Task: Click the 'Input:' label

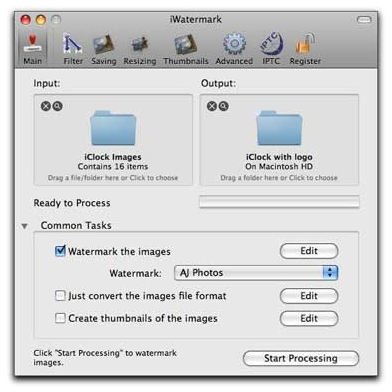Action: click(47, 83)
